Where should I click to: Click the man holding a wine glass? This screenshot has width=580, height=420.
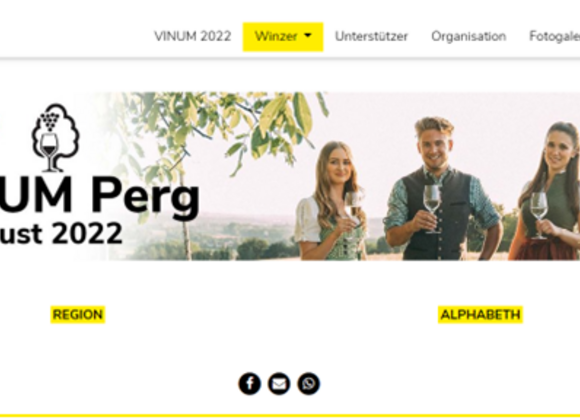442,189
